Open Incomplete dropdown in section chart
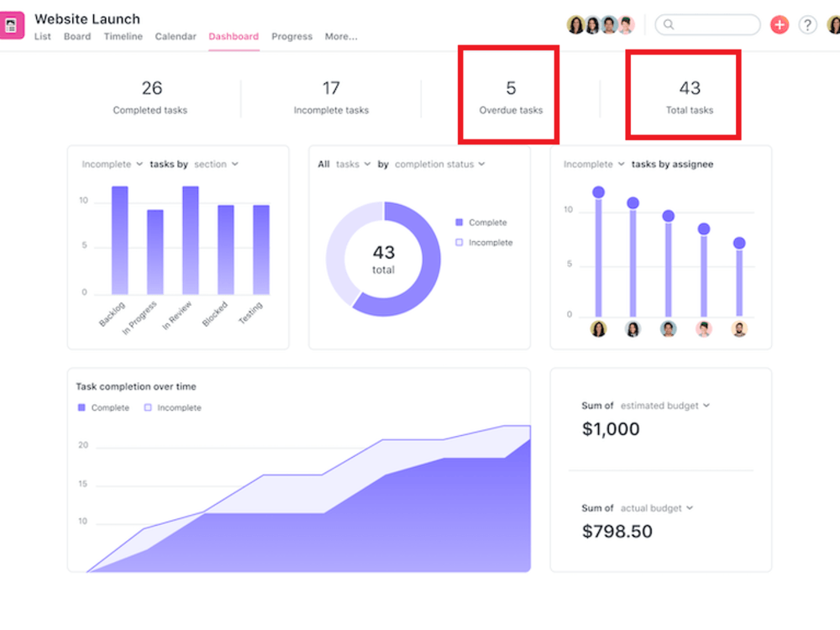This screenshot has height=630, width=840. 112,164
